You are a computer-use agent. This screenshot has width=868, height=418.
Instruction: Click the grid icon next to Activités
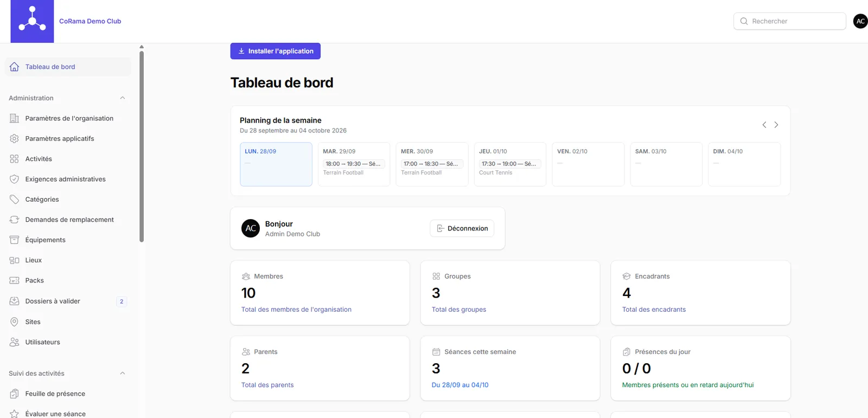[x=14, y=159]
